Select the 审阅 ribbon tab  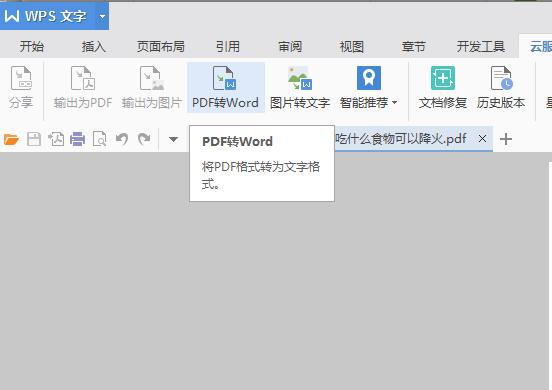click(290, 46)
